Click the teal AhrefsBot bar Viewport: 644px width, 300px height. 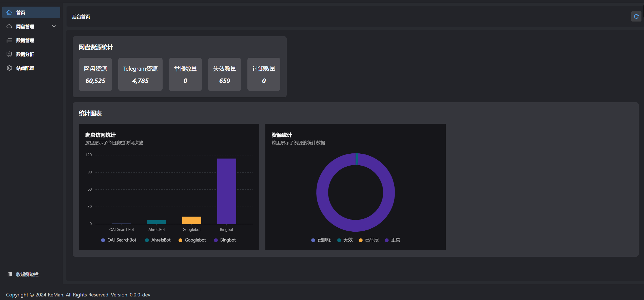point(157,222)
